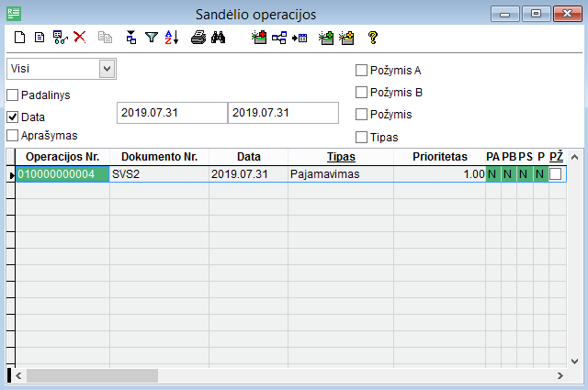Click the yellow question mark help icon
Screen dimensions: 588x390
pos(372,38)
